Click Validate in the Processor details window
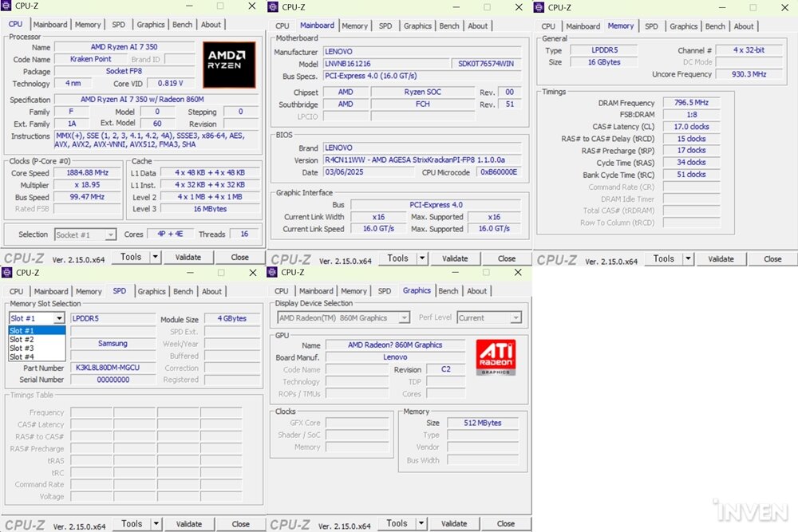Viewport: 798px width, 532px height. (x=188, y=258)
